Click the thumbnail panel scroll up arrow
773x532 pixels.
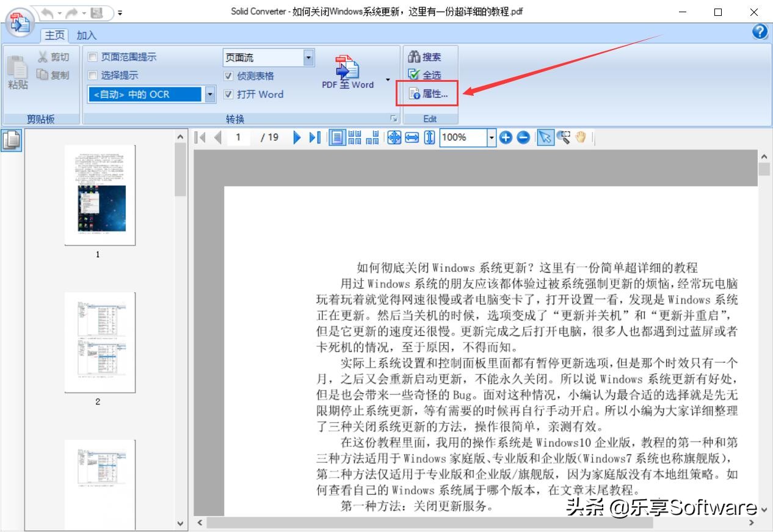(x=180, y=138)
